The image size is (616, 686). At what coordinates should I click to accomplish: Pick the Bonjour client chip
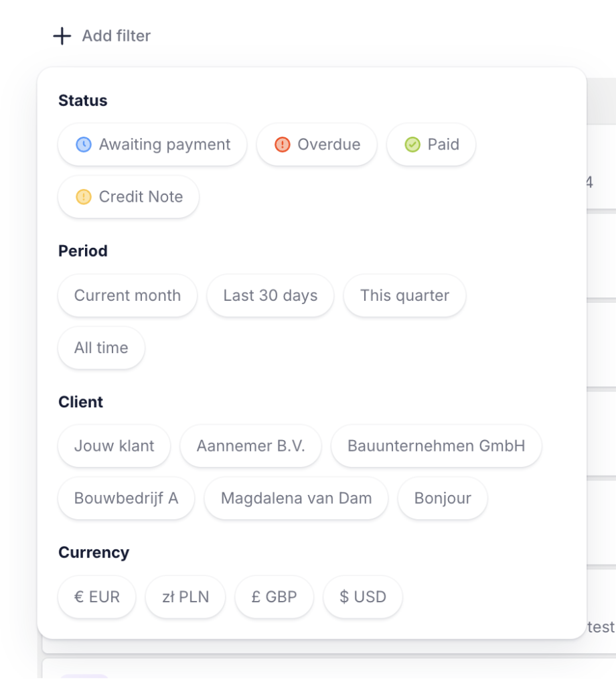pos(443,498)
